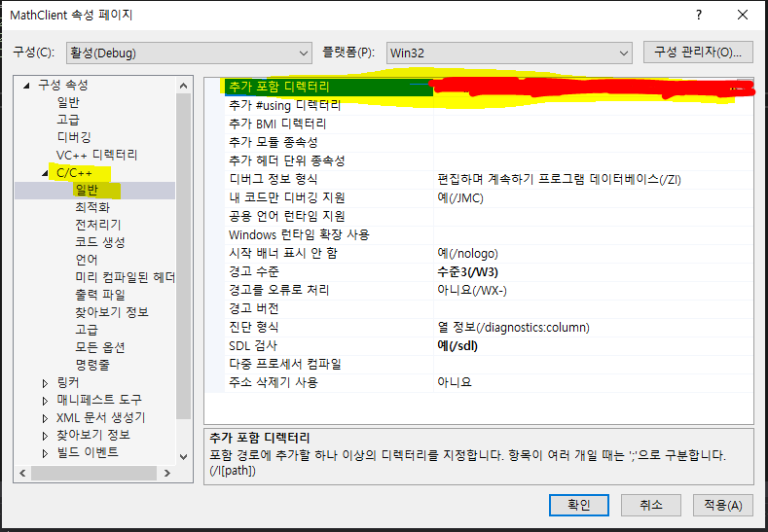Viewport: 768px width, 532px height.
Task: Select the Windows 런타임 확장 사용 property
Action: pyautogui.click(x=299, y=235)
